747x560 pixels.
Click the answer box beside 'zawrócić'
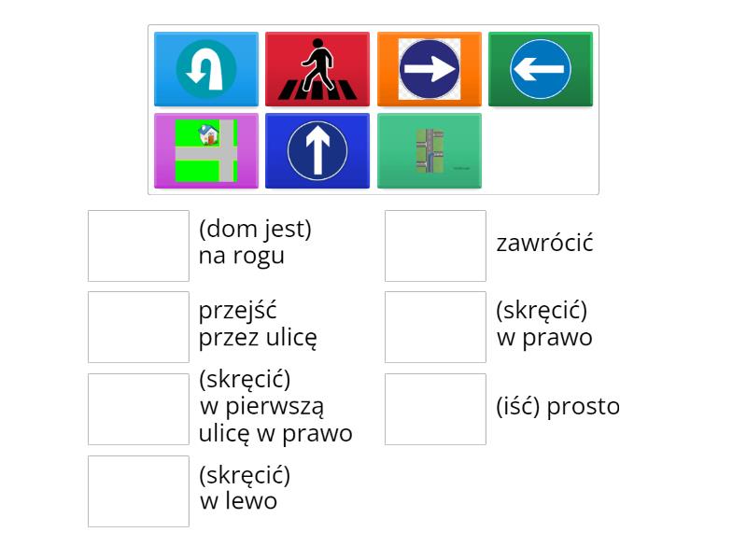point(435,245)
